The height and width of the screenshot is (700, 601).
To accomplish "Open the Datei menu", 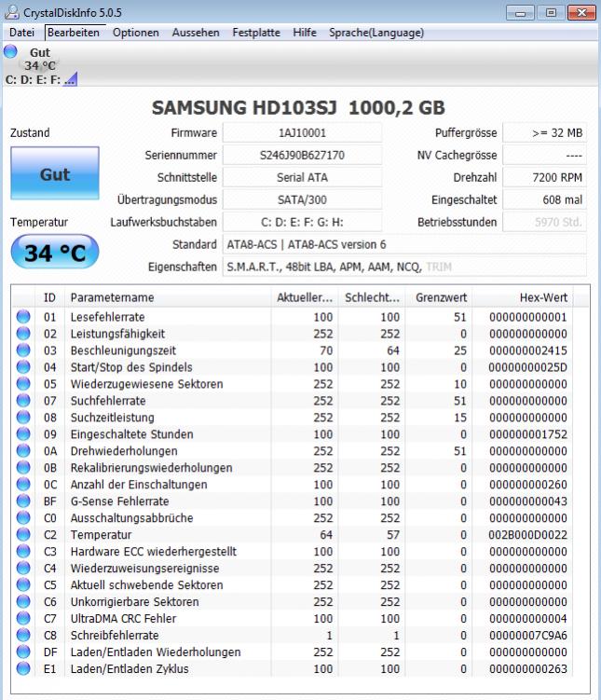I will point(21,33).
